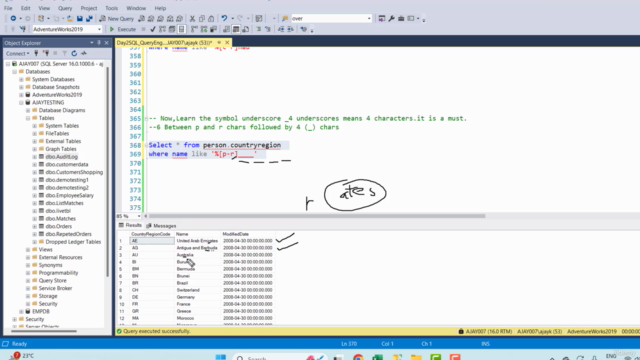Image resolution: width=640 pixels, height=360 pixels.
Task: Select the Dropped Ledger Tables folder
Action: click(73, 242)
